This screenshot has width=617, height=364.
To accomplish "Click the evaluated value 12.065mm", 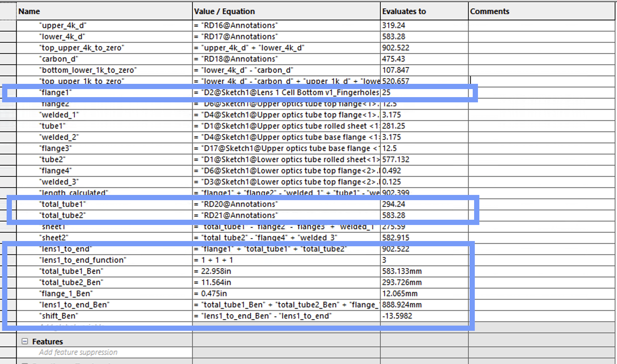I will click(x=400, y=294).
